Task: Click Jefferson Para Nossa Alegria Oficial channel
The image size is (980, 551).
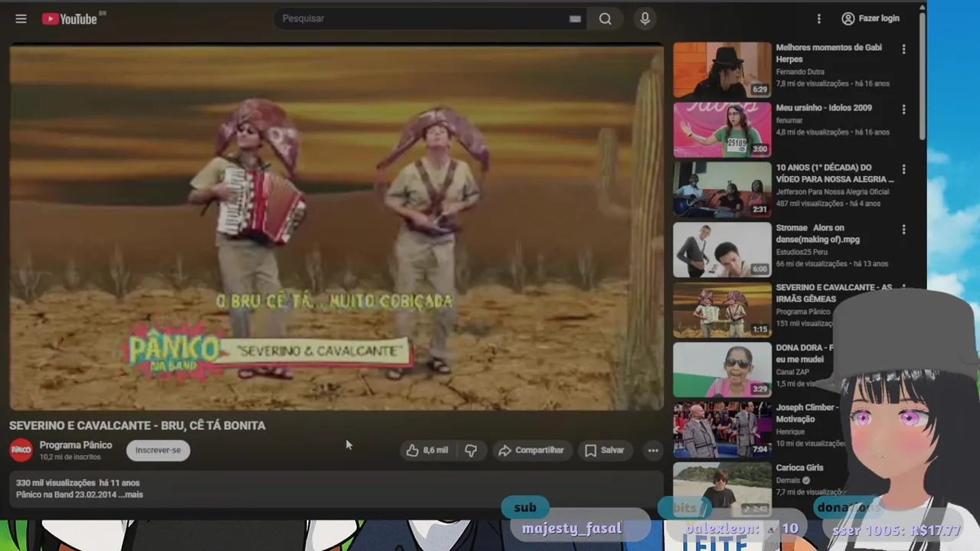Action: pos(832,192)
